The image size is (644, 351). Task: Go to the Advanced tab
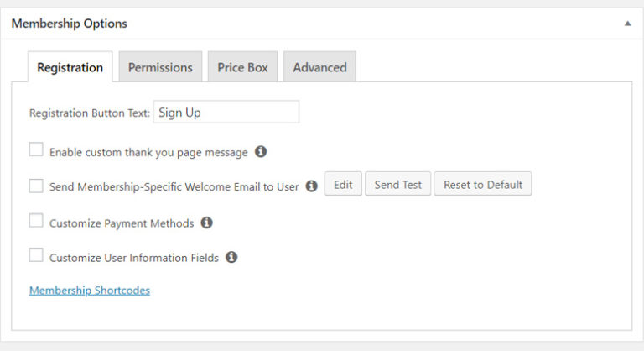click(319, 68)
